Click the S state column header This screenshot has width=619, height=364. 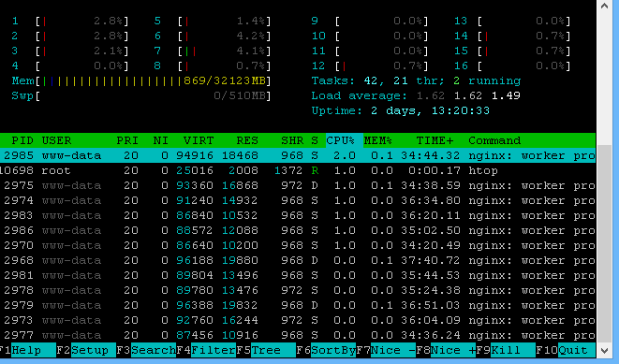pyautogui.click(x=315, y=140)
